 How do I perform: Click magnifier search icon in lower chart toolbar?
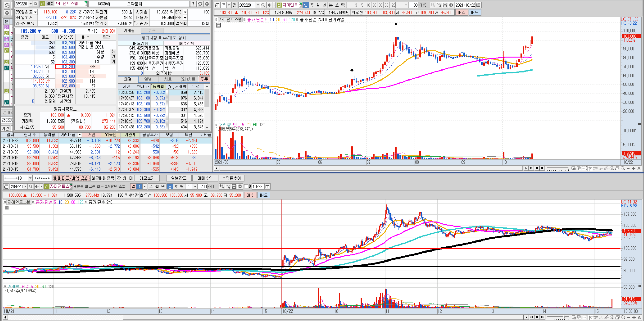[x=31, y=186]
